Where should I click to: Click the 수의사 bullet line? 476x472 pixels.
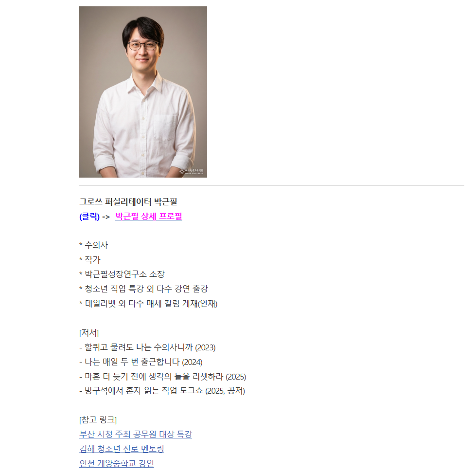[x=93, y=245]
